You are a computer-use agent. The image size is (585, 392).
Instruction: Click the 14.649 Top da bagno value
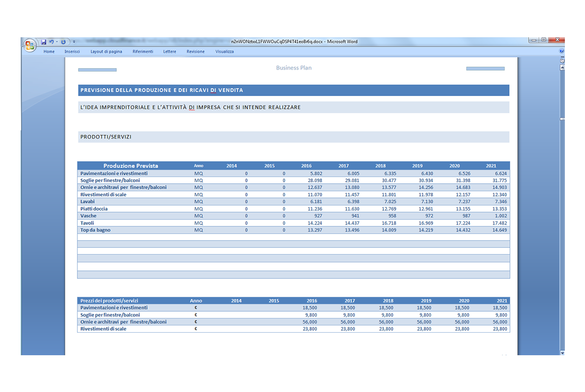pos(500,230)
